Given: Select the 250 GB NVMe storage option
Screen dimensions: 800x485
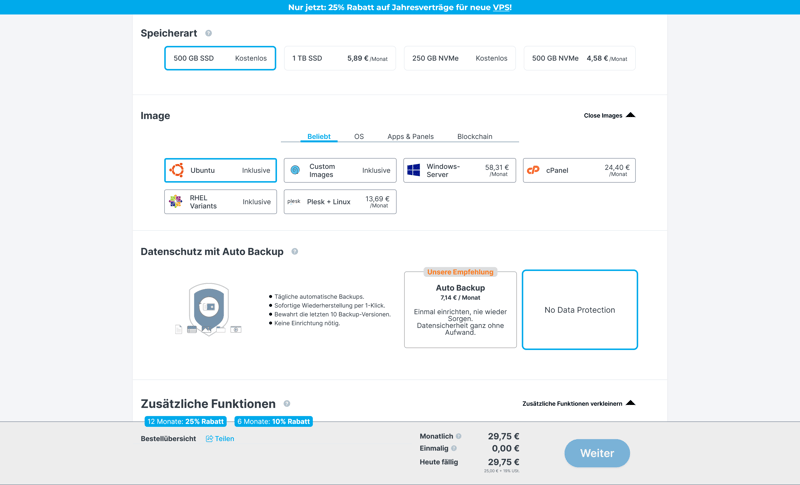Looking at the screenshot, I should (460, 58).
